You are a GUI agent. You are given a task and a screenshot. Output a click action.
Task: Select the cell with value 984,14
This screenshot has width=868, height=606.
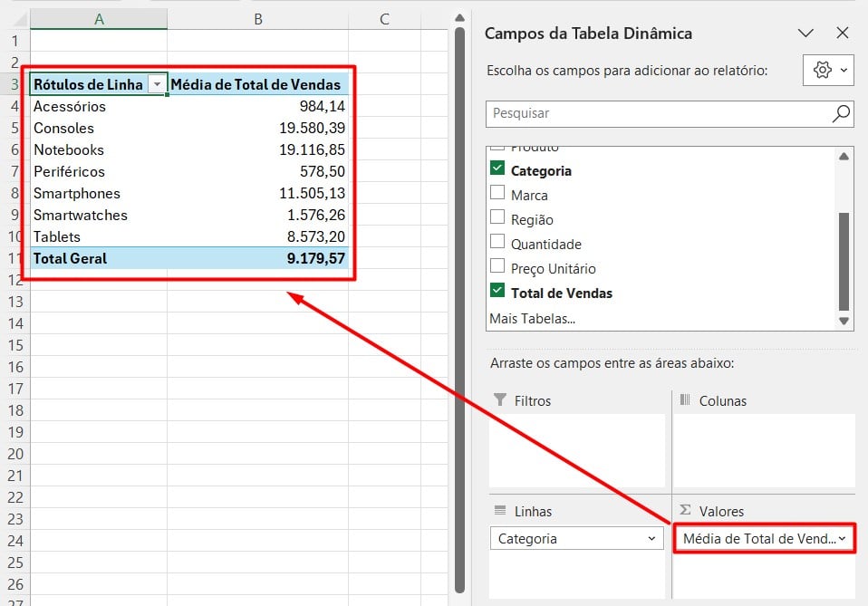[258, 106]
